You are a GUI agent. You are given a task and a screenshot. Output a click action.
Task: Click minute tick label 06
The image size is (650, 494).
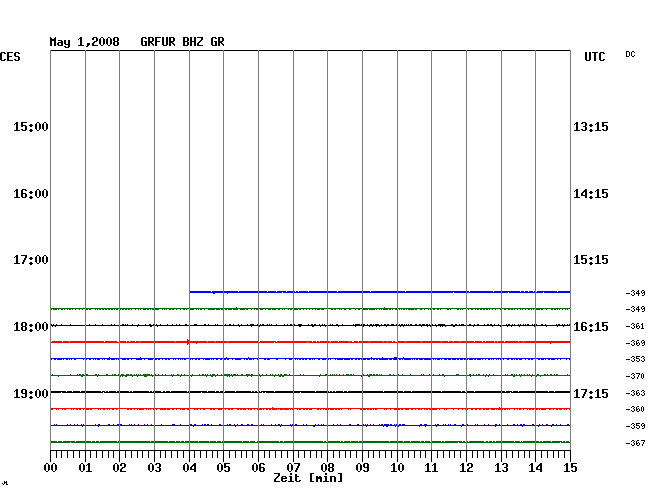pyautogui.click(x=258, y=468)
